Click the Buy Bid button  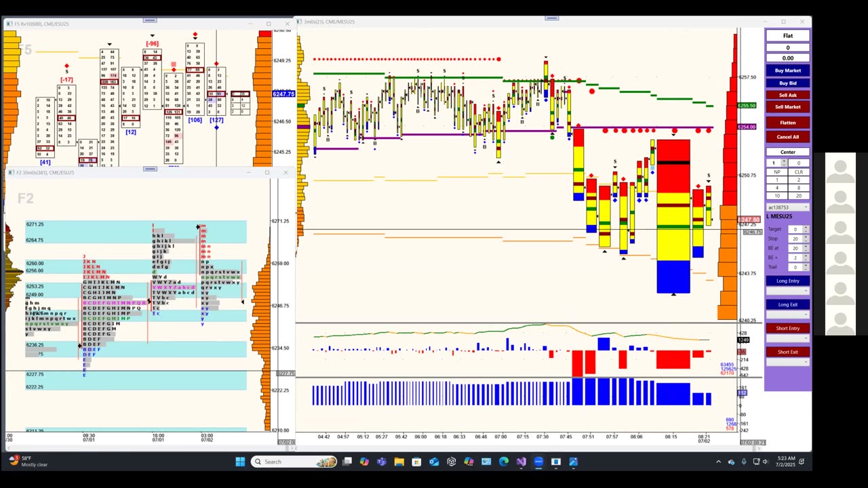pyautogui.click(x=788, y=83)
